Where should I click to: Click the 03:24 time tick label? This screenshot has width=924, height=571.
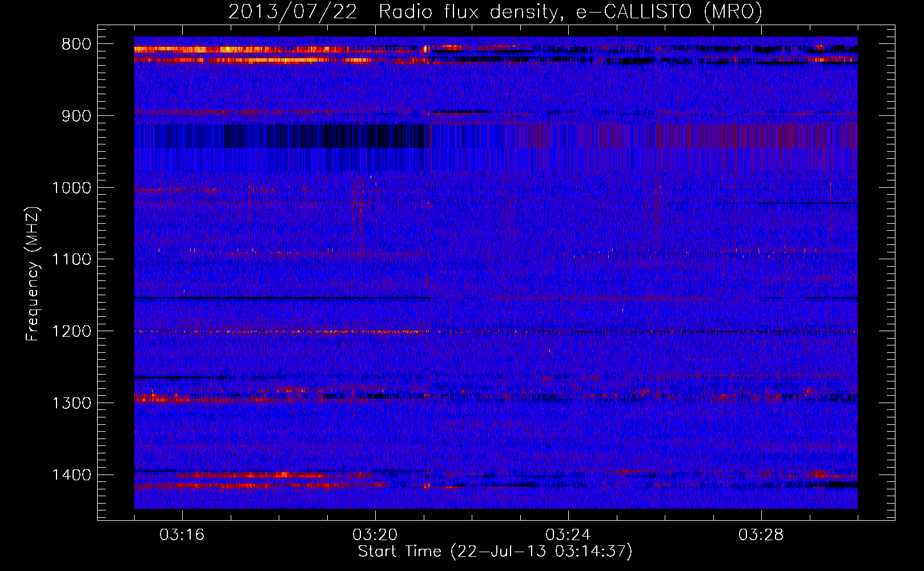click(x=568, y=535)
